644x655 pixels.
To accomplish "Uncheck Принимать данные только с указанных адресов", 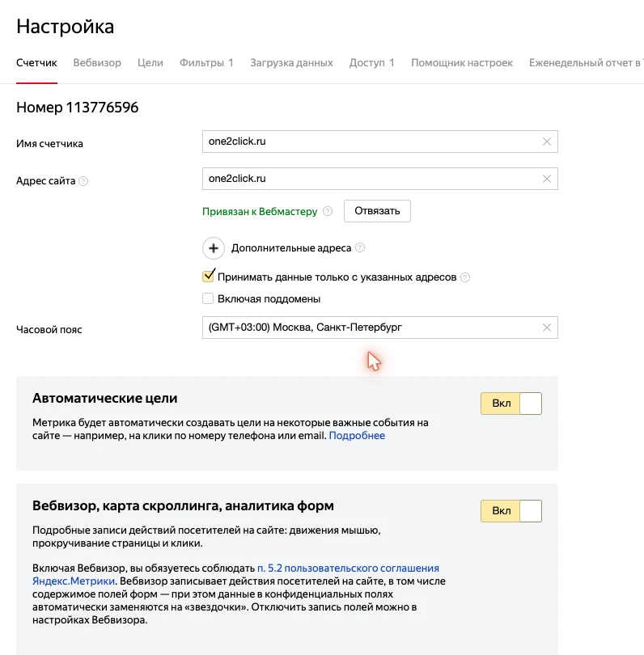I will click(x=208, y=276).
